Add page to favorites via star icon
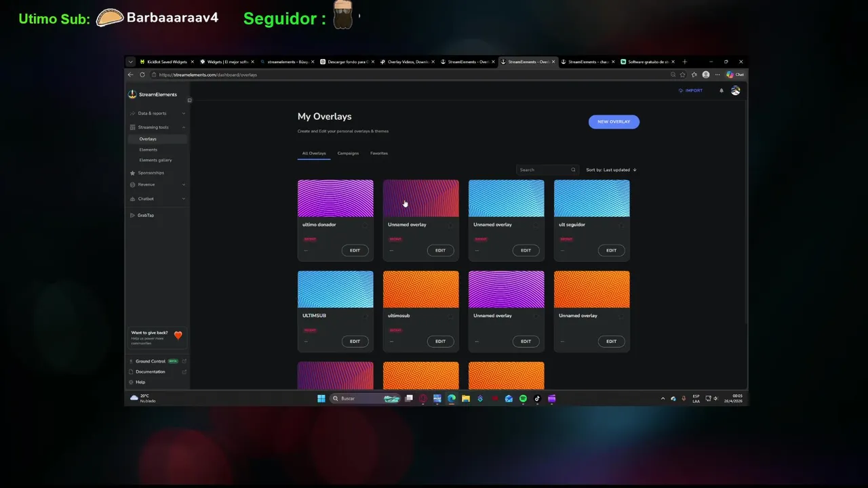868x488 pixels. [x=683, y=75]
